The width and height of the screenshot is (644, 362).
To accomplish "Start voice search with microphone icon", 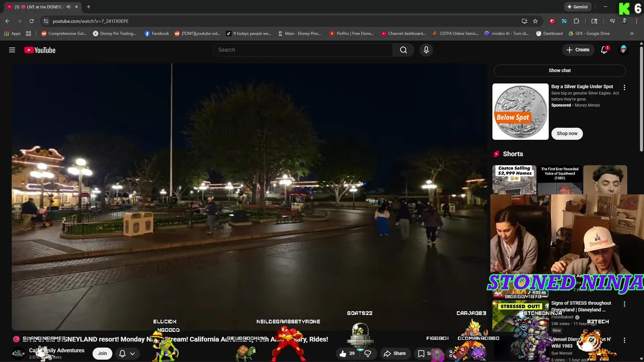I will 426,50.
